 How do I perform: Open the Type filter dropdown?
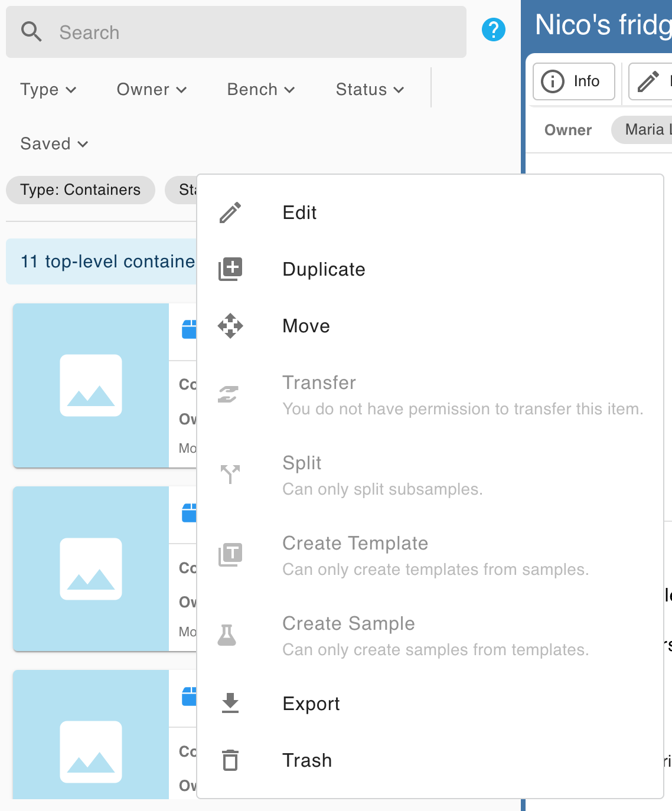[x=48, y=90]
